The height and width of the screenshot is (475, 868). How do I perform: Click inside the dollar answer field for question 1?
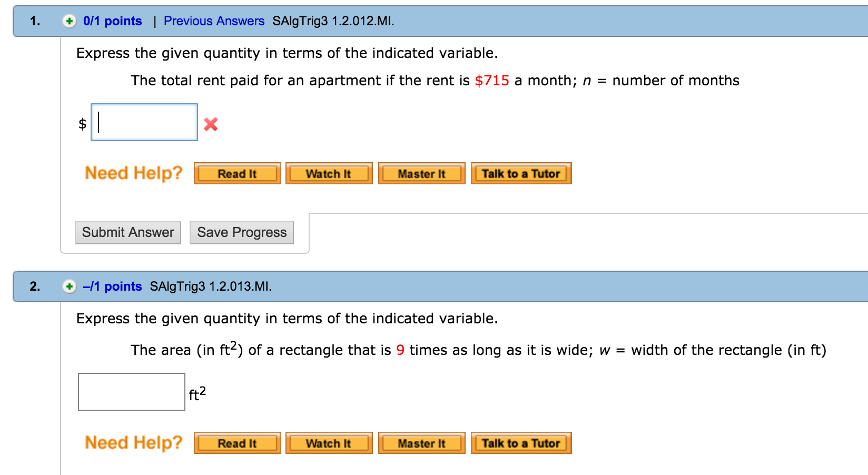144,122
